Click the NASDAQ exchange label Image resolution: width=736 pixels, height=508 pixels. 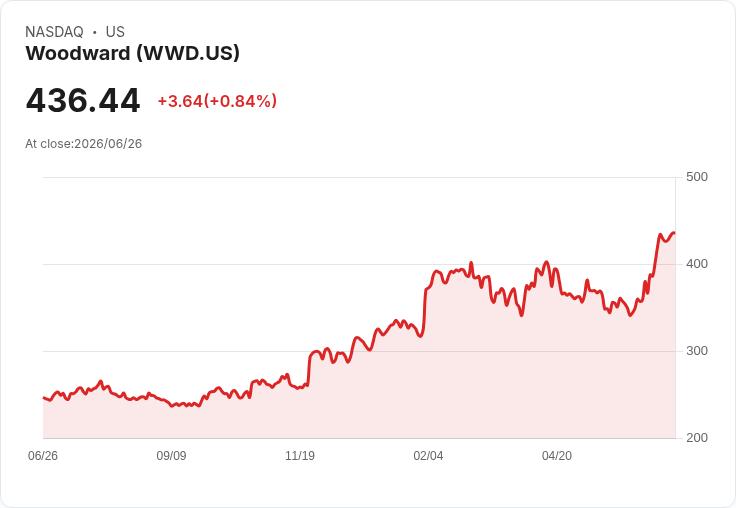[x=54, y=32]
